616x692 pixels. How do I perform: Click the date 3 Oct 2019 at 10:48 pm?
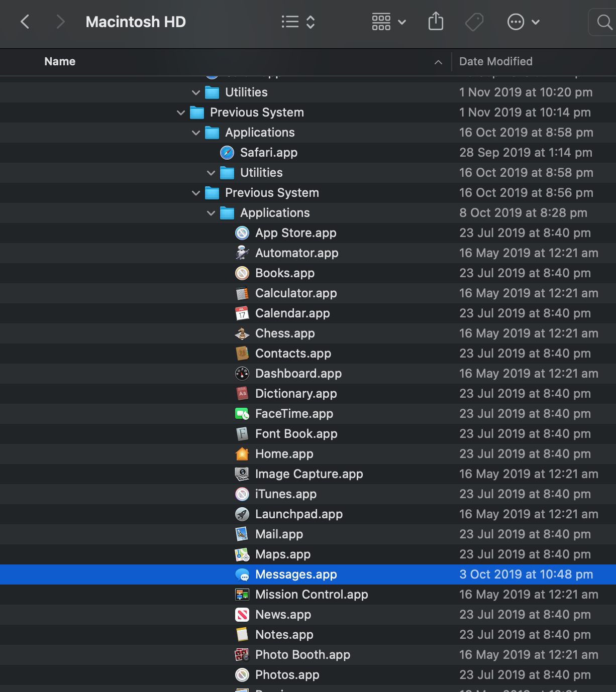pos(526,574)
